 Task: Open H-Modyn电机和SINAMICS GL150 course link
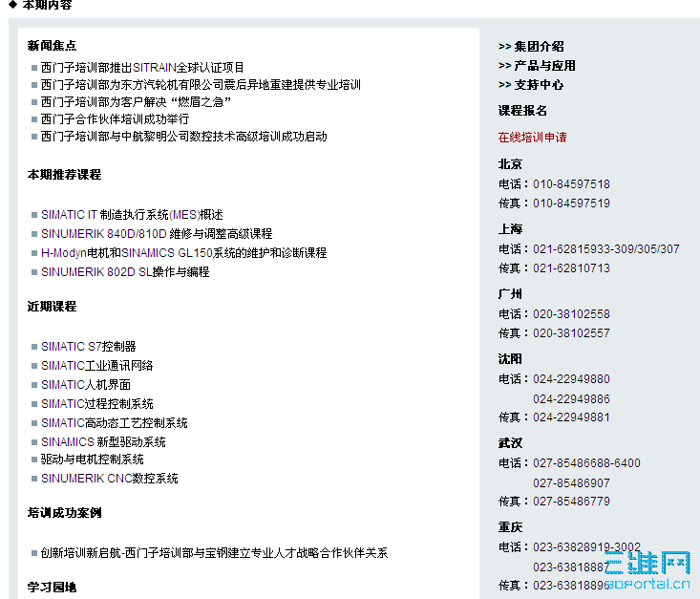coord(184,253)
